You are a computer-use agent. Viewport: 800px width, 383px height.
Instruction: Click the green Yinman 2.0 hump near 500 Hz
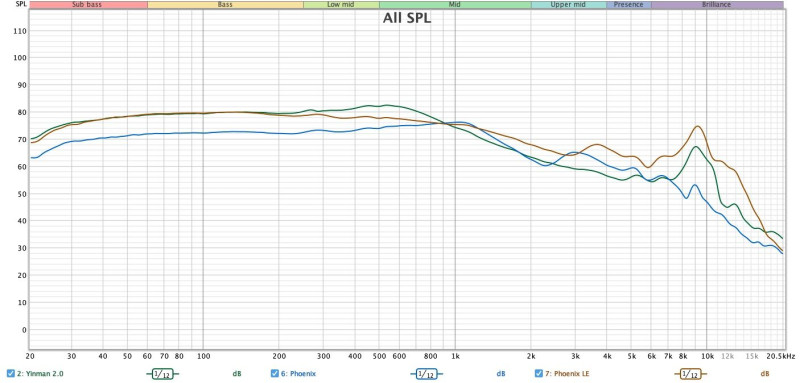tap(386, 106)
